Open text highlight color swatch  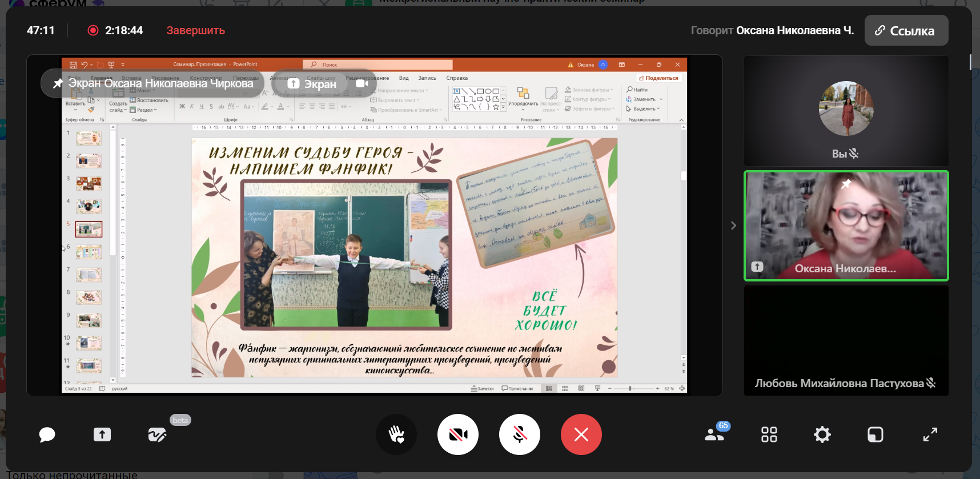(264, 106)
